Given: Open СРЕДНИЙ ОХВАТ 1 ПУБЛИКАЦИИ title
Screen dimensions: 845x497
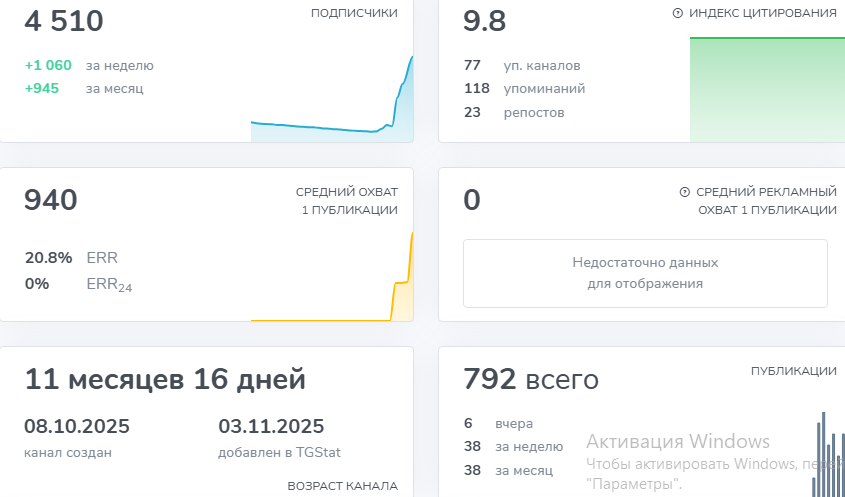Looking at the screenshot, I should 347,201.
